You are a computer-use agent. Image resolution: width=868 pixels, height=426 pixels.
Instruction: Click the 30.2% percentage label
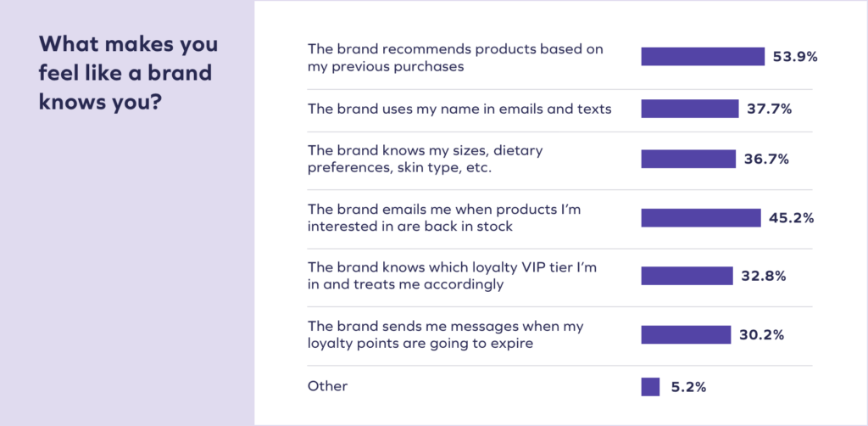(x=762, y=335)
